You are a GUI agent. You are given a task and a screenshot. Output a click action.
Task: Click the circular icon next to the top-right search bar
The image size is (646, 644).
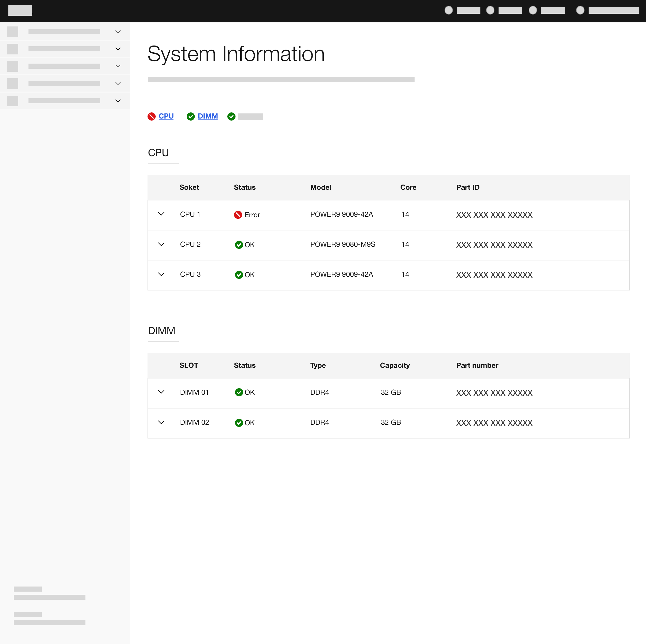(x=580, y=10)
